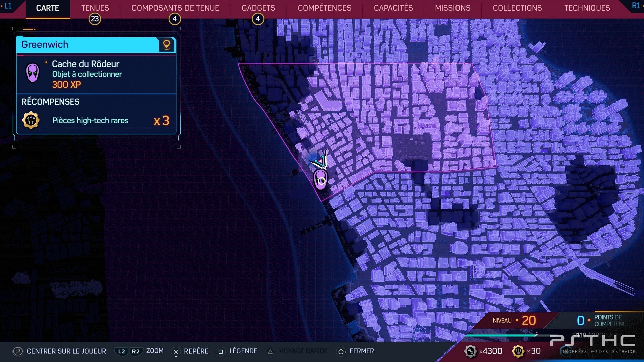Click the ZOOM label
The image size is (644, 362).
coord(155,351)
